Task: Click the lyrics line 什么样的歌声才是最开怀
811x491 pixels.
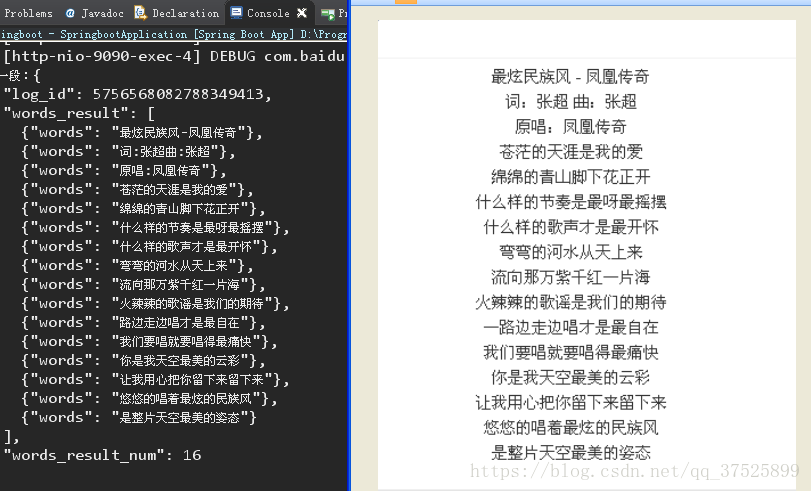Action: (x=570, y=227)
